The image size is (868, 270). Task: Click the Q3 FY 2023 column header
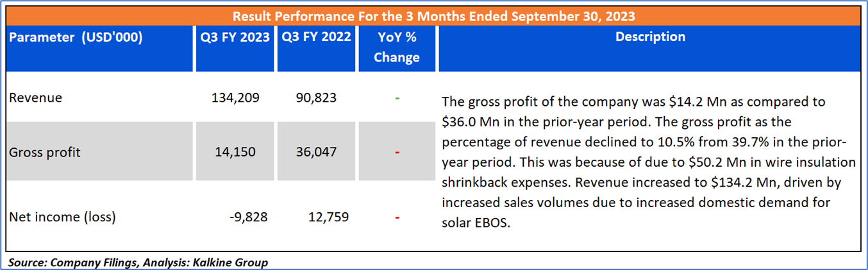click(235, 38)
